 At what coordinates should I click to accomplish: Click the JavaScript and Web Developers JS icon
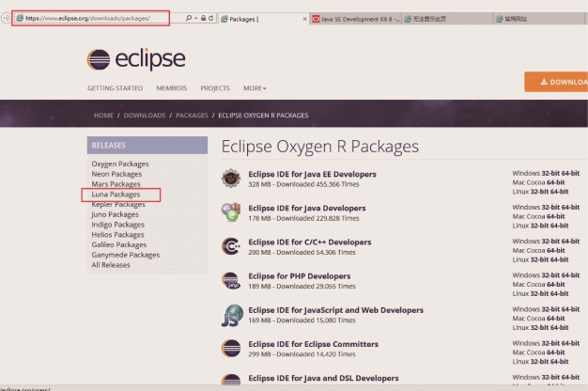tap(232, 315)
